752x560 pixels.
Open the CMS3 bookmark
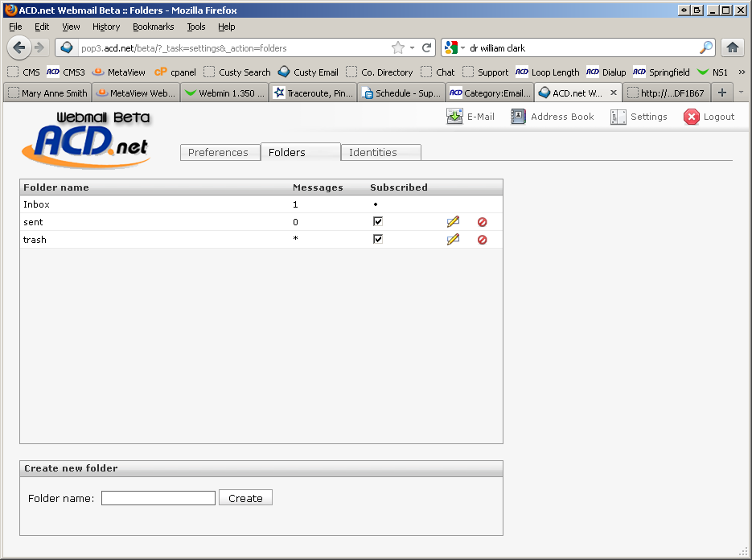click(66, 72)
